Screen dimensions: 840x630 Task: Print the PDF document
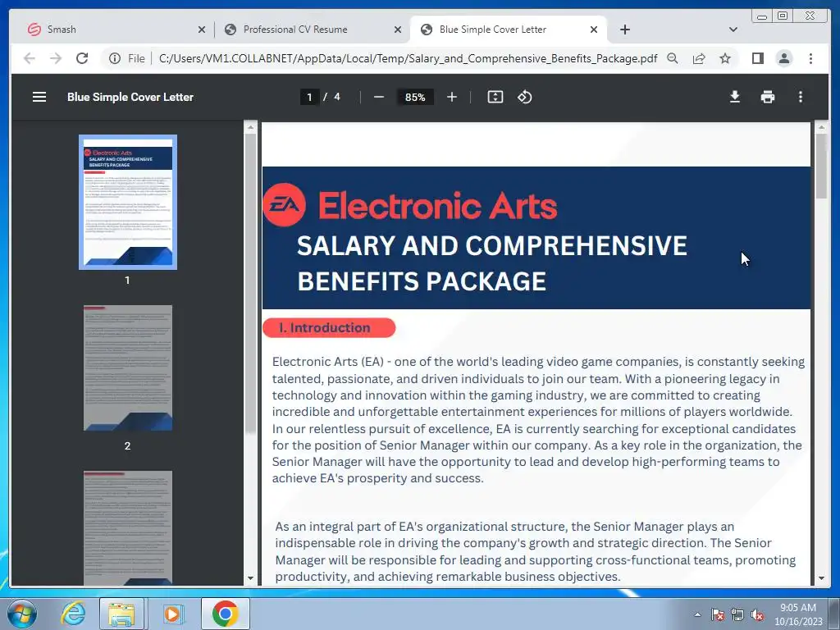click(x=768, y=97)
